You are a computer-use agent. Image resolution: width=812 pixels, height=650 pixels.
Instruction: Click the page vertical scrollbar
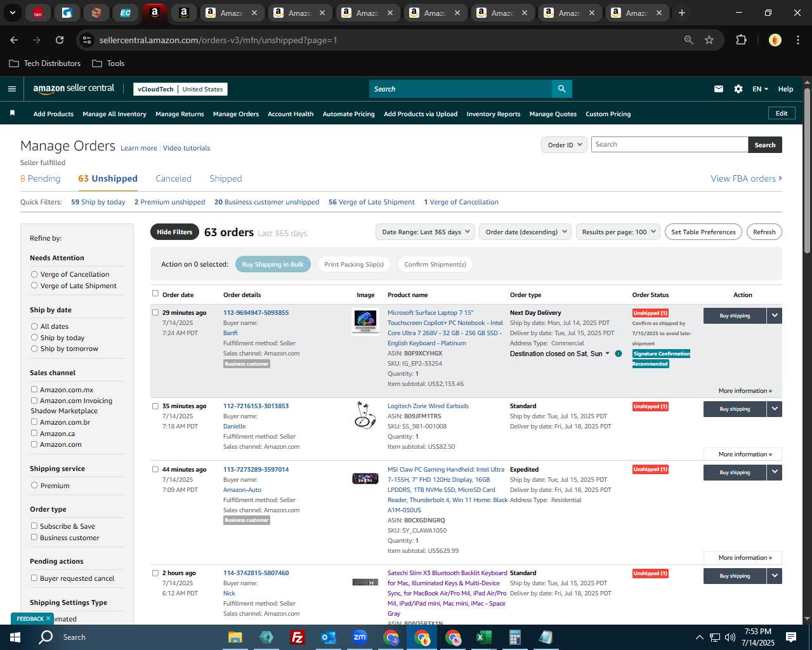[x=807, y=171]
